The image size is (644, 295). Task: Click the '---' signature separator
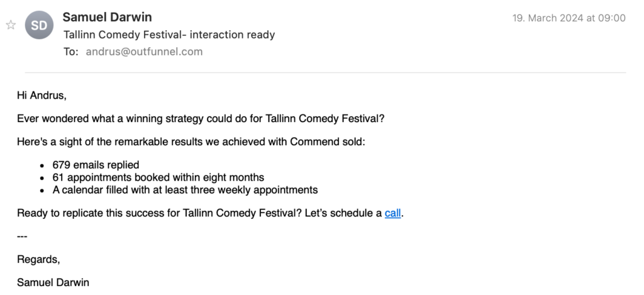point(22,236)
